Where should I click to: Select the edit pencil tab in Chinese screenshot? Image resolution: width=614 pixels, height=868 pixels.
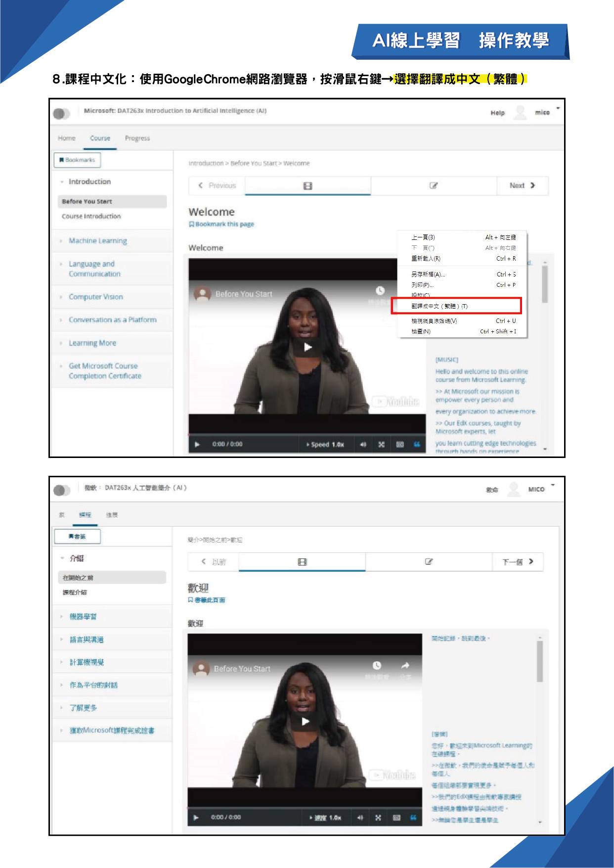click(x=429, y=562)
